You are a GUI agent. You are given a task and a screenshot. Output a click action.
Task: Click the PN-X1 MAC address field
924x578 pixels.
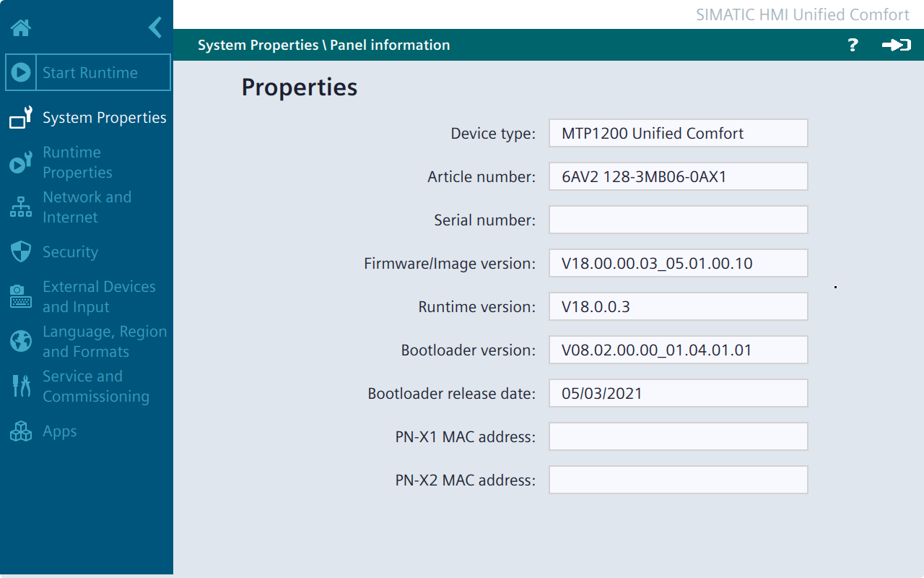(678, 436)
